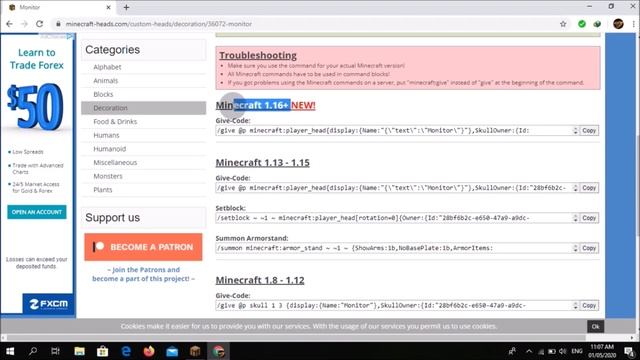Go back using the browser back arrow

tap(9, 24)
